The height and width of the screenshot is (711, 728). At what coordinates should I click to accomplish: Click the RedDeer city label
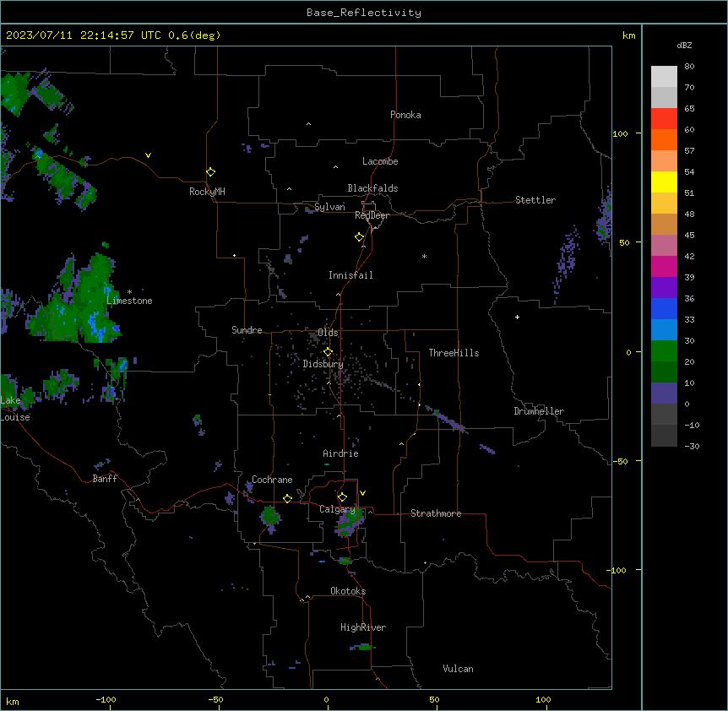(x=372, y=215)
